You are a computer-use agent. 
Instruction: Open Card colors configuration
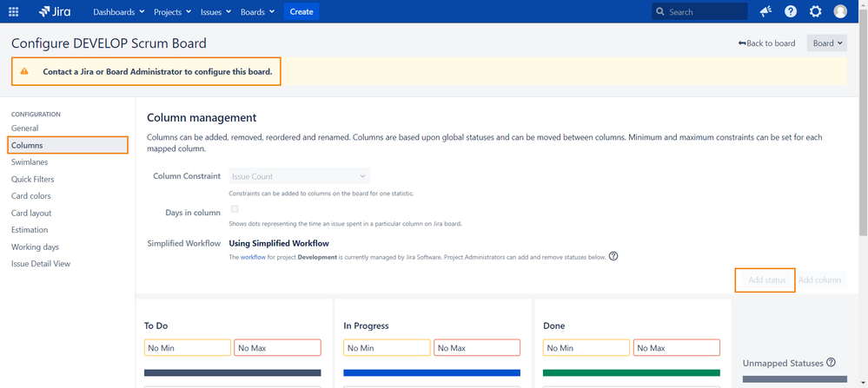[x=31, y=195]
